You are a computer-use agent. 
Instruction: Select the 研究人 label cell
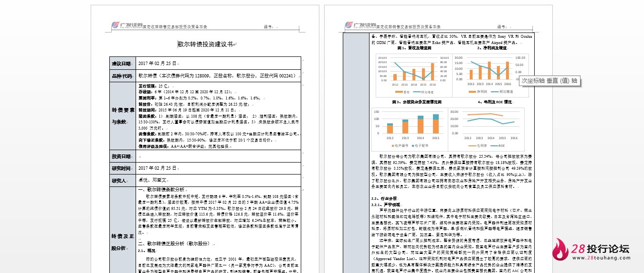point(123,180)
